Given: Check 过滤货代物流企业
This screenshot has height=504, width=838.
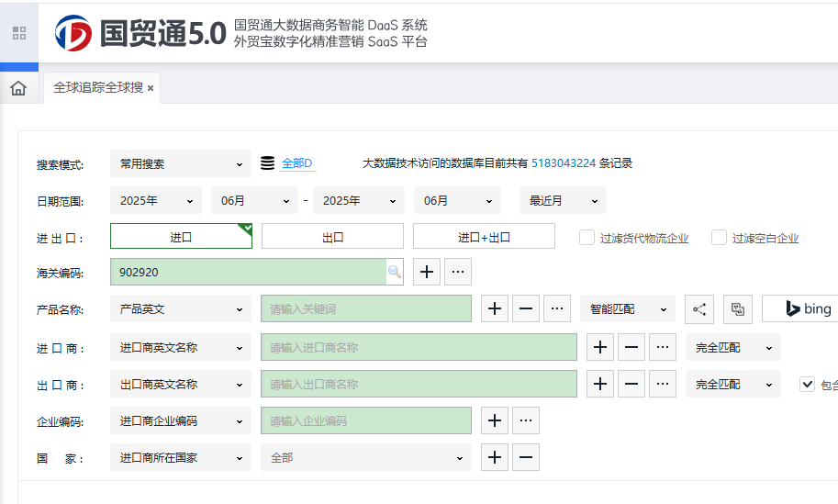Looking at the screenshot, I should 587,238.
